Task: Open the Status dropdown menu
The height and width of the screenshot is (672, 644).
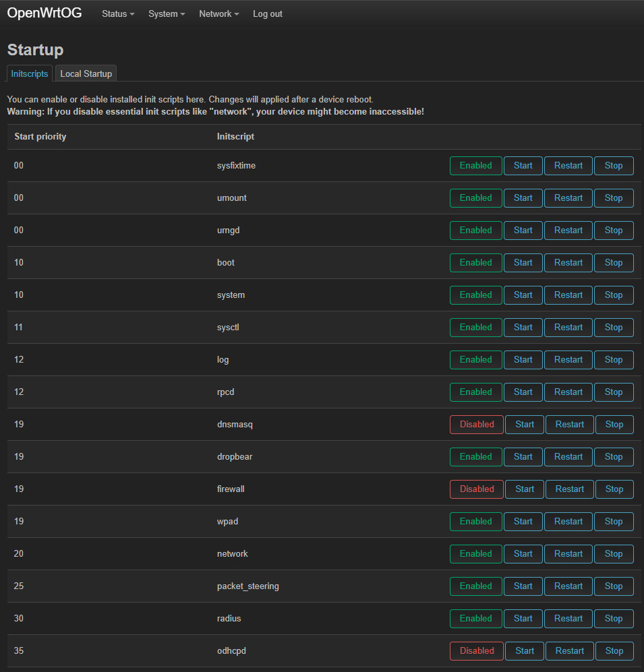Action: [117, 14]
